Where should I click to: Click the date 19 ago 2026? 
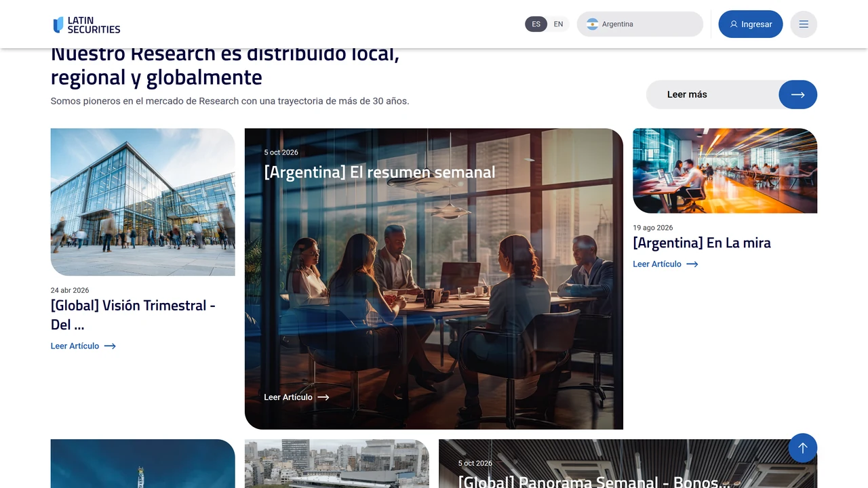[653, 228]
